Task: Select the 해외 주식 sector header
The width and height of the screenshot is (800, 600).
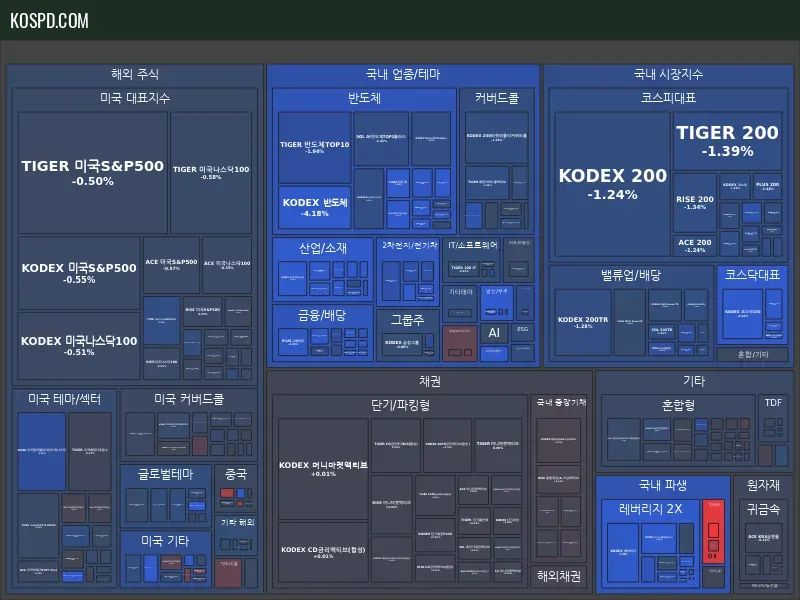Action: (x=135, y=74)
